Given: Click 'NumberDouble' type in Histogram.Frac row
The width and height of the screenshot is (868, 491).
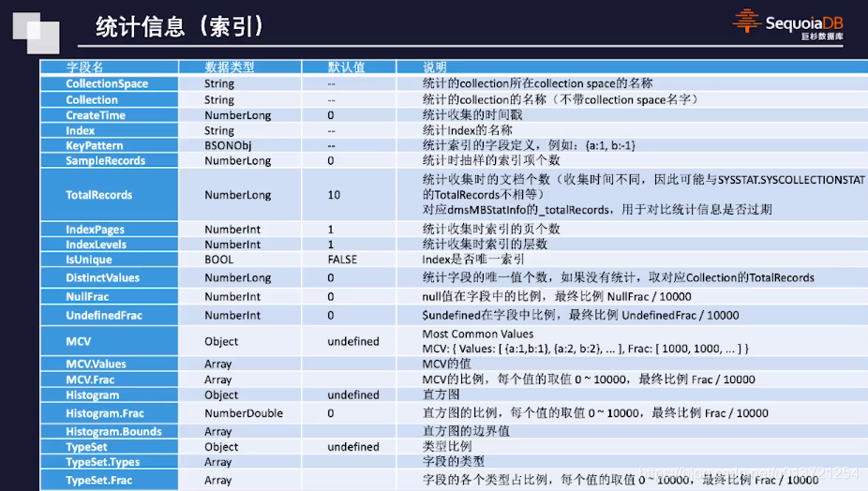Looking at the screenshot, I should tap(244, 413).
